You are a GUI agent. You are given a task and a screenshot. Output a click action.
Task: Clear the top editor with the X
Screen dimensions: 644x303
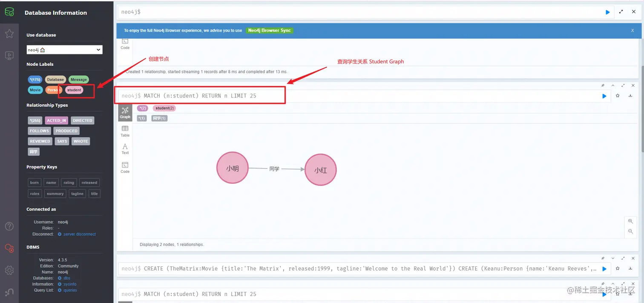pos(633,12)
